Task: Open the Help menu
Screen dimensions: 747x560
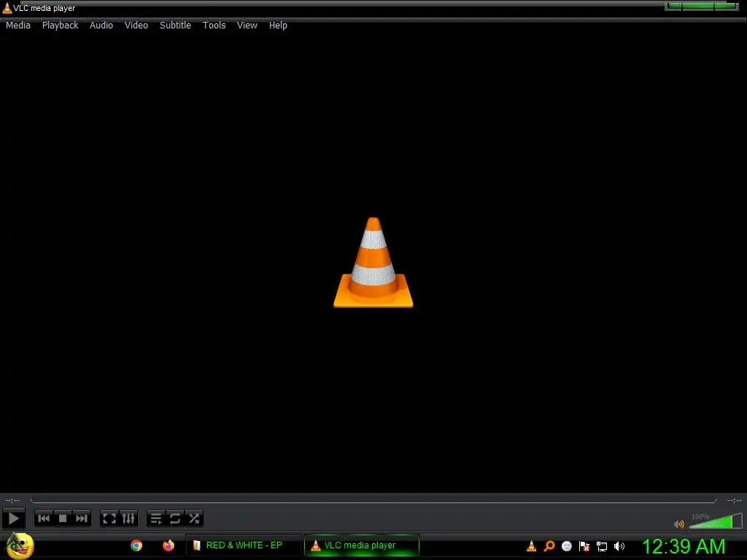Action: point(278,26)
